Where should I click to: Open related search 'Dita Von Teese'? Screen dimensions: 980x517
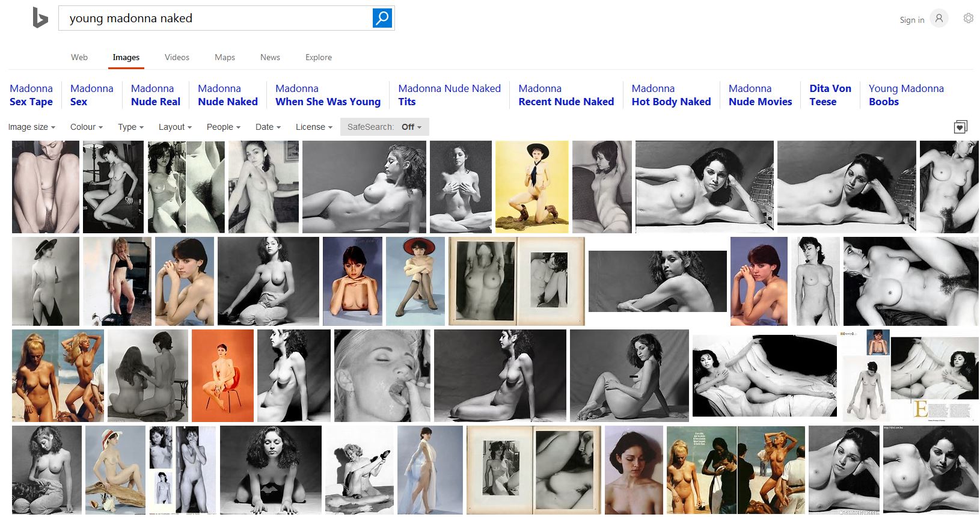pos(830,95)
